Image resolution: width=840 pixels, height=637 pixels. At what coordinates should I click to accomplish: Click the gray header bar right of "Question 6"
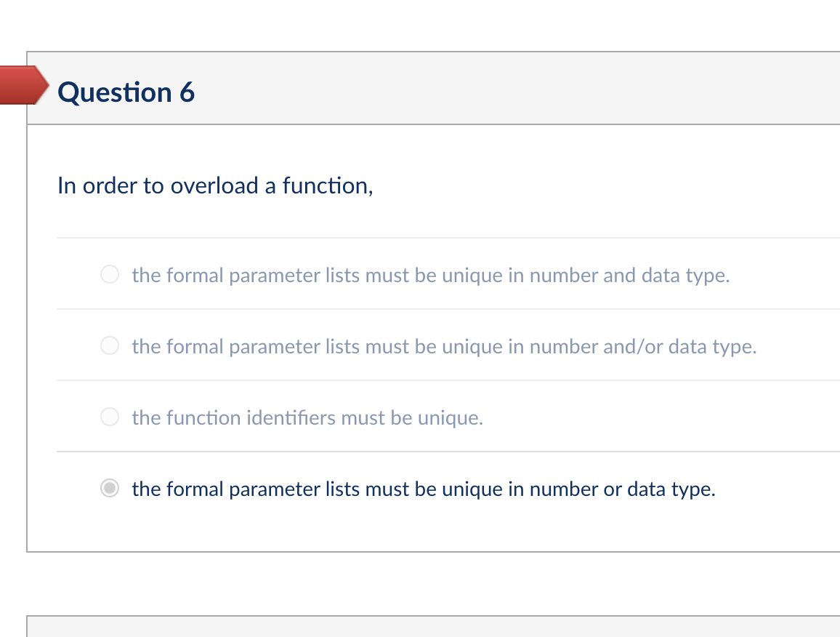tap(509, 89)
